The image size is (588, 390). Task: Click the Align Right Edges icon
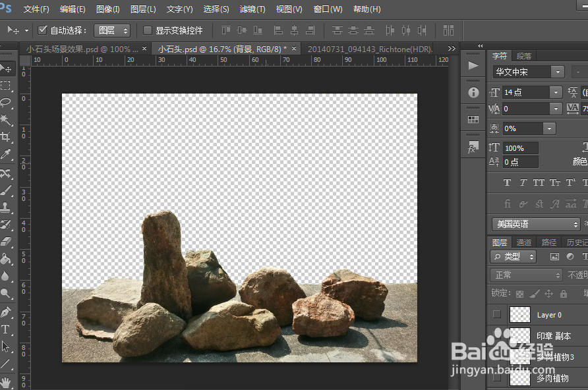point(310,30)
